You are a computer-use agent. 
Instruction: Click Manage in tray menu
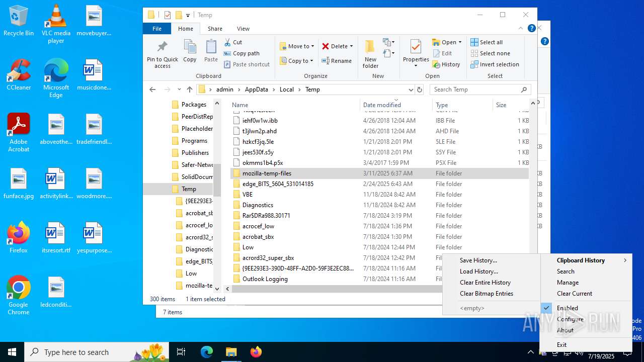click(x=568, y=283)
